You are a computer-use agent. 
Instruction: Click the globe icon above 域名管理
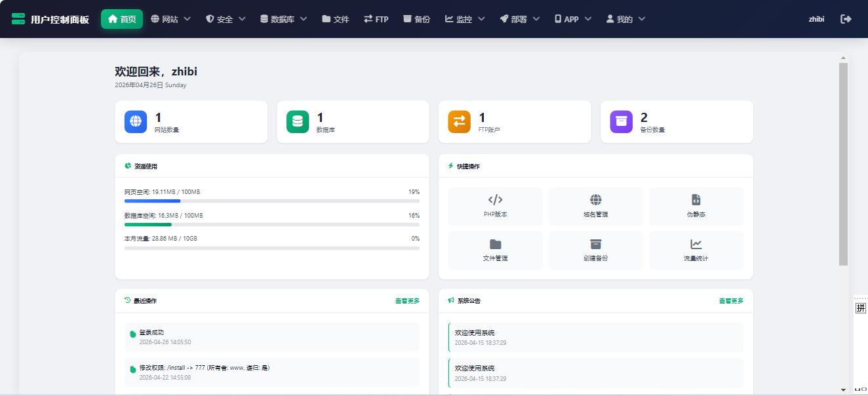(596, 200)
